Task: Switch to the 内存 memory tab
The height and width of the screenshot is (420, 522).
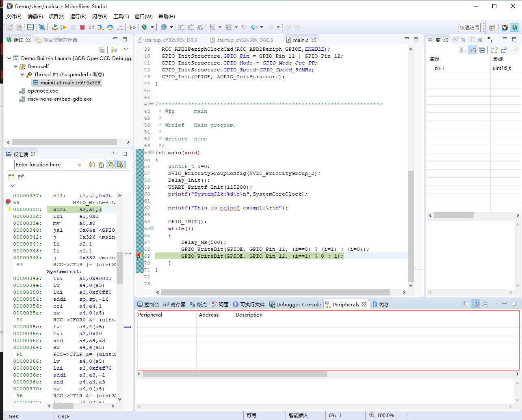Action: tap(381, 304)
